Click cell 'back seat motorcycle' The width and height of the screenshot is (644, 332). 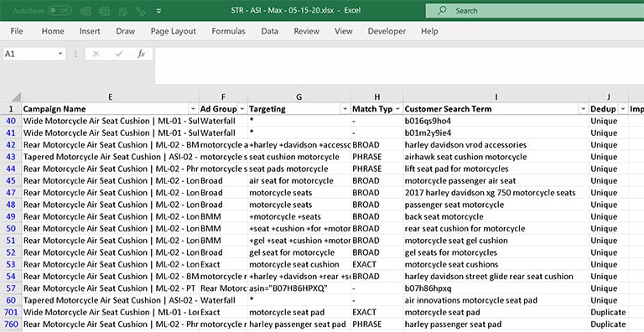coord(496,216)
